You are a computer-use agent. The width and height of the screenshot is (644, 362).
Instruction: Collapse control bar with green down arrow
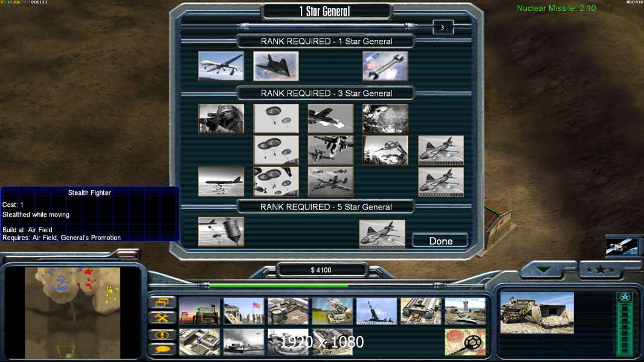pyautogui.click(x=543, y=270)
